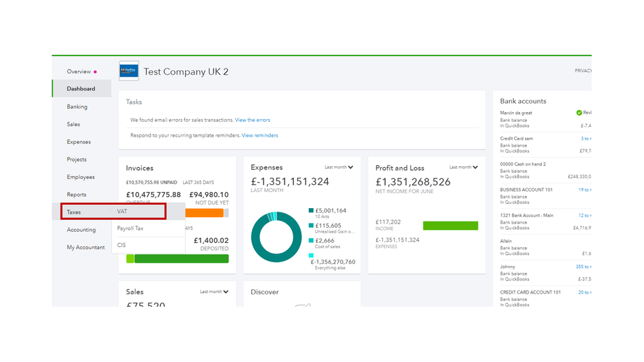Click the Test Company UK 2 logo

pos(129,71)
